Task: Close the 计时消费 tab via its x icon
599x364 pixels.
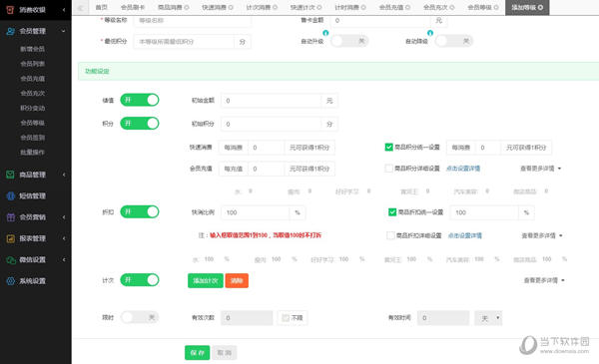Action: [363, 7]
